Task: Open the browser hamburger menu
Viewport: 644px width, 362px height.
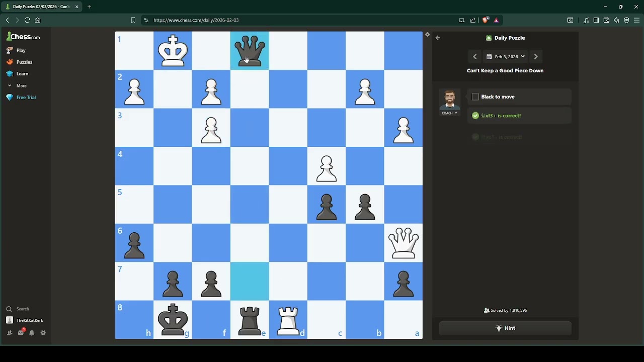Action: [636, 20]
